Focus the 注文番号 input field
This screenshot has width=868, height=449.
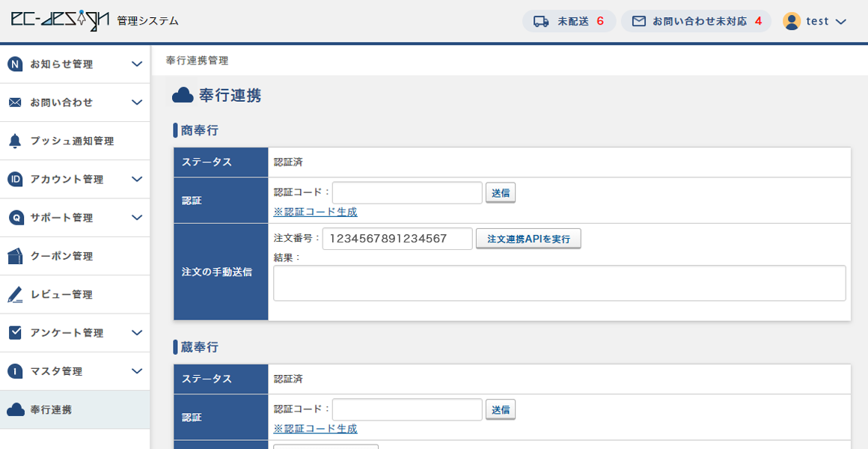pyautogui.click(x=397, y=239)
